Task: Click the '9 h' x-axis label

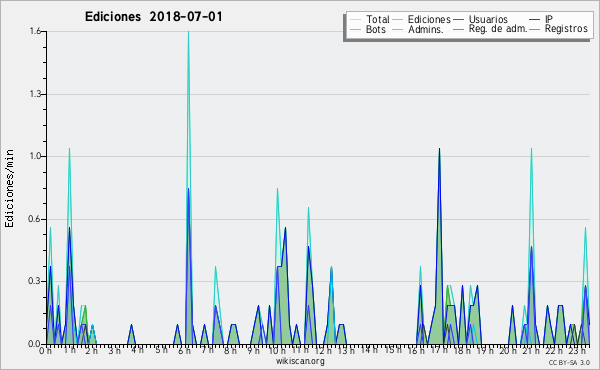Action: click(253, 351)
